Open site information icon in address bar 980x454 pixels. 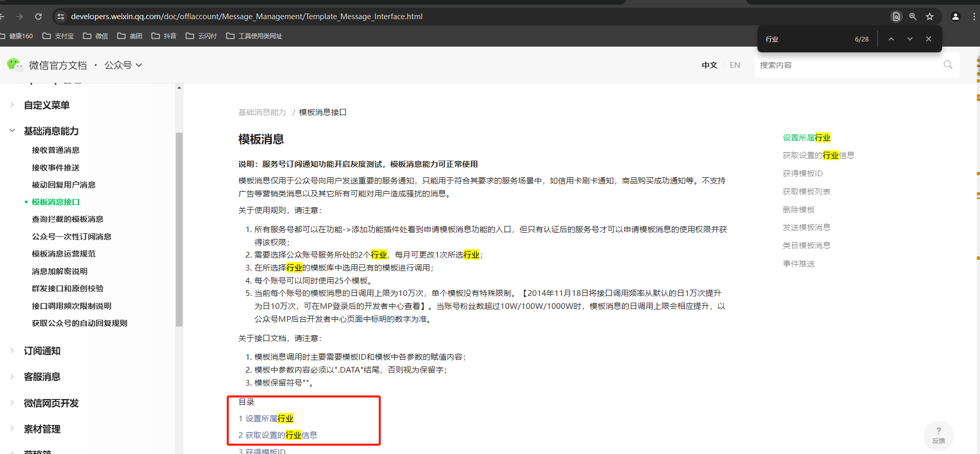[61, 17]
